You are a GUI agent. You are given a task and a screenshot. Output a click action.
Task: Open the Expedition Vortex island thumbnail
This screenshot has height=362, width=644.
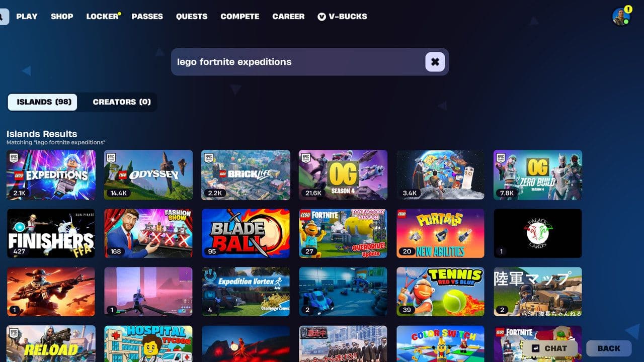246,292
